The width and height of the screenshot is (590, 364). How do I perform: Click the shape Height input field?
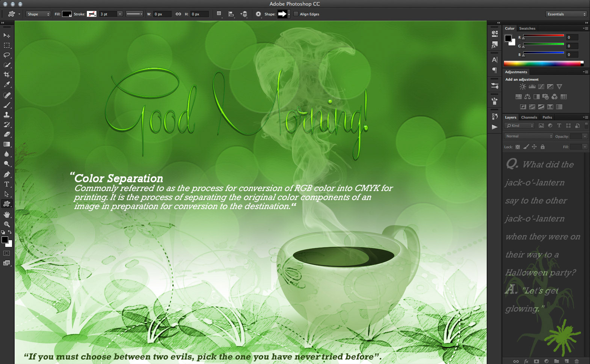(x=199, y=14)
